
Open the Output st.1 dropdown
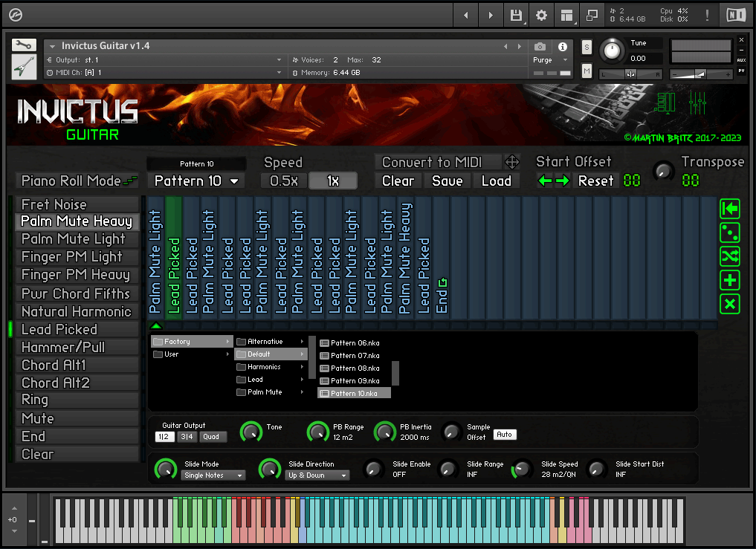(164, 59)
